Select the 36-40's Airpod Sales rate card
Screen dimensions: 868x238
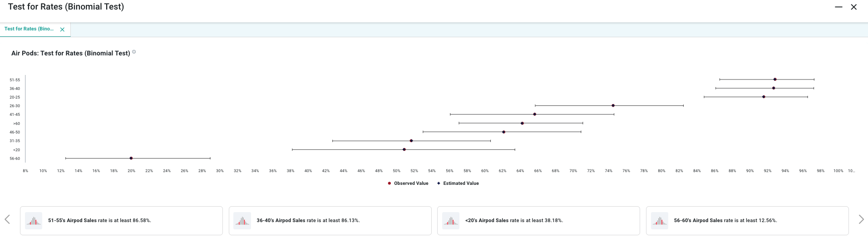330,221
